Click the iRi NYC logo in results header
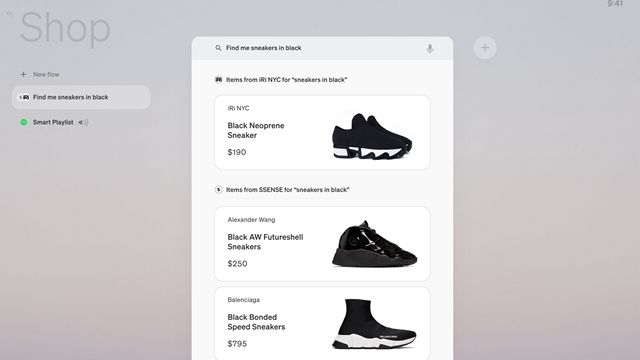The height and width of the screenshot is (360, 640). 218,80
